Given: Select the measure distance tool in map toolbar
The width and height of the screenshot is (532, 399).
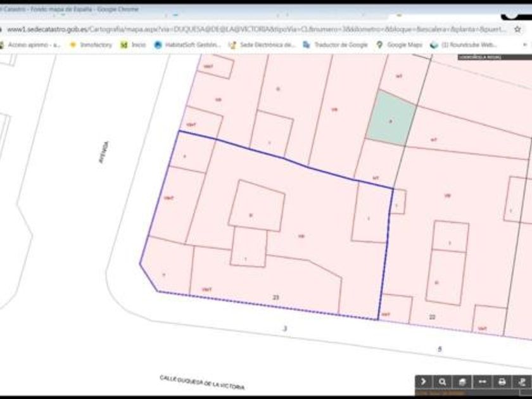Looking at the screenshot, I should pyautogui.click(x=482, y=382).
